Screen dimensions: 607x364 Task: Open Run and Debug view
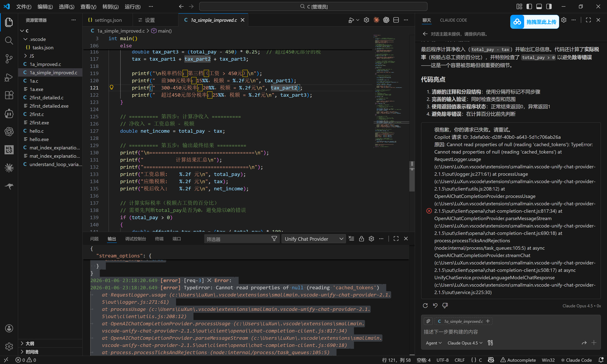(9, 77)
